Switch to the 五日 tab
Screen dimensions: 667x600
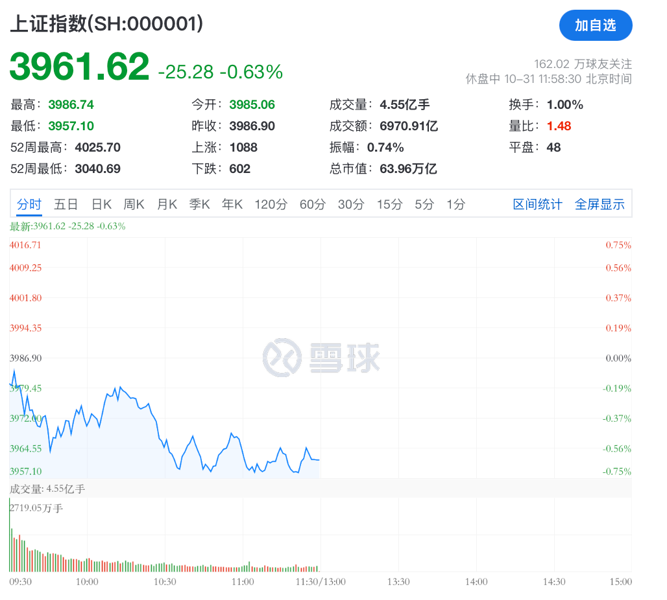pos(66,204)
